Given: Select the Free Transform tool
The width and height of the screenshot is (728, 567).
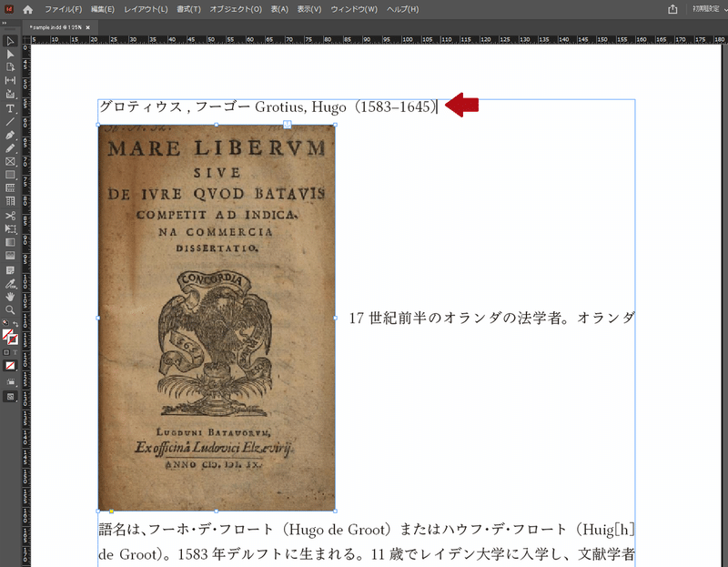Looking at the screenshot, I should [x=10, y=229].
